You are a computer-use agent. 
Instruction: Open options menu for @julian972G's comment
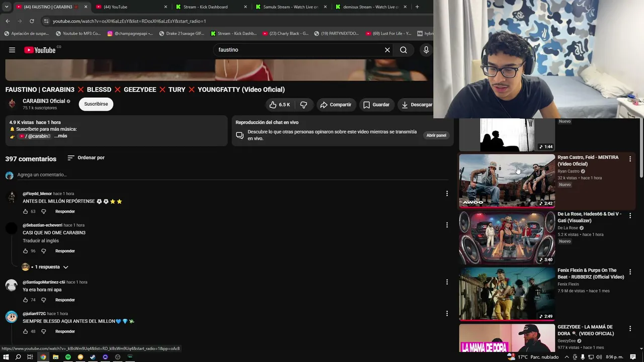(447, 314)
